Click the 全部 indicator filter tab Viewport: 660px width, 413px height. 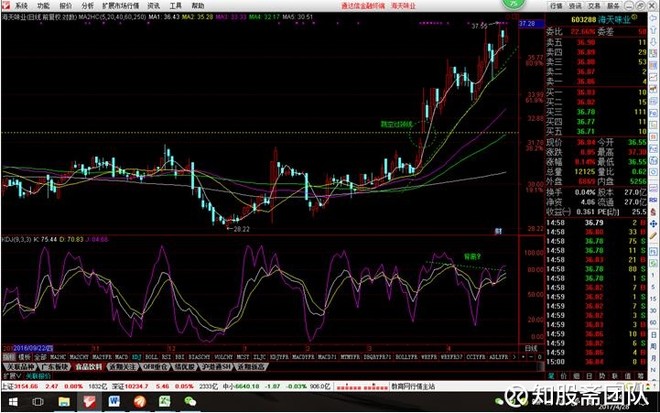pyautogui.click(x=40, y=357)
